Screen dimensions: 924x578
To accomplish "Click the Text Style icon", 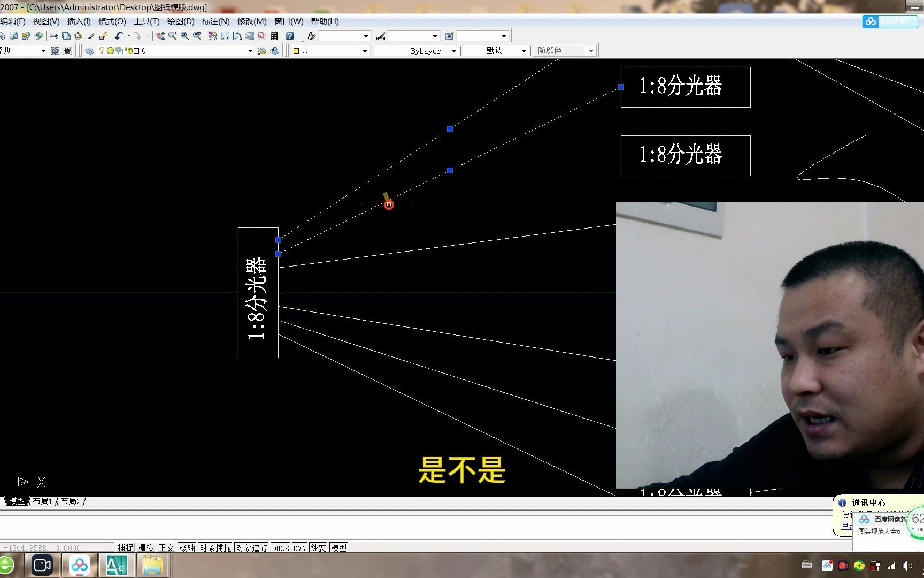I will [312, 36].
